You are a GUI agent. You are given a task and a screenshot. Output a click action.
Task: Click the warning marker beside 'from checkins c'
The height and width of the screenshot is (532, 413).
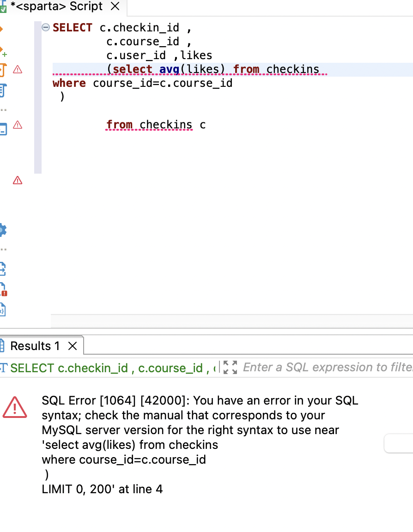click(18, 125)
